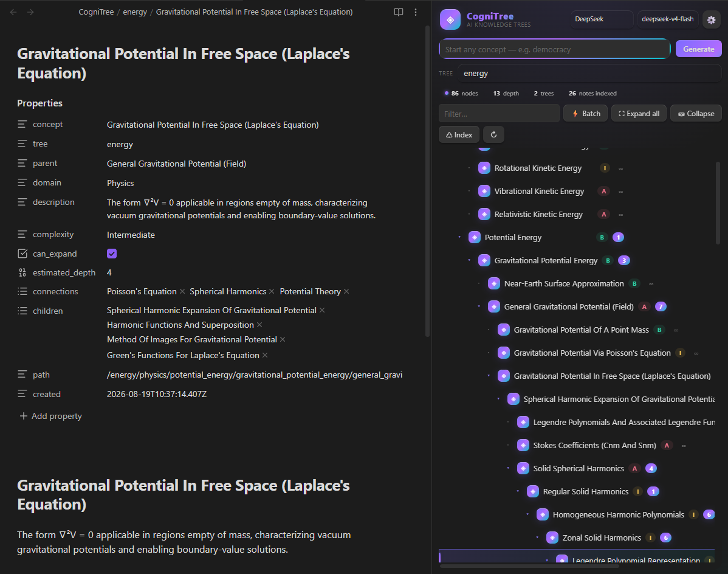Remove the Potential Theory connection tag
The height and width of the screenshot is (574, 728).
click(x=346, y=291)
